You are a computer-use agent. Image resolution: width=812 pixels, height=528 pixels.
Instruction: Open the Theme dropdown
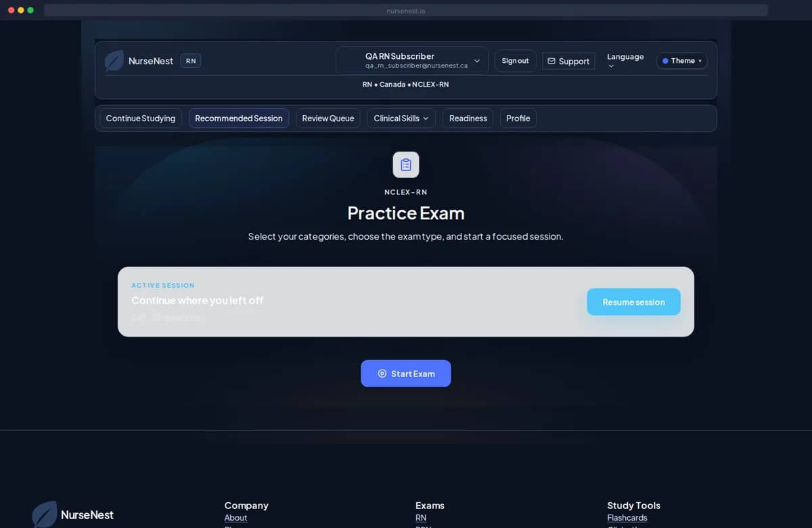click(x=681, y=61)
